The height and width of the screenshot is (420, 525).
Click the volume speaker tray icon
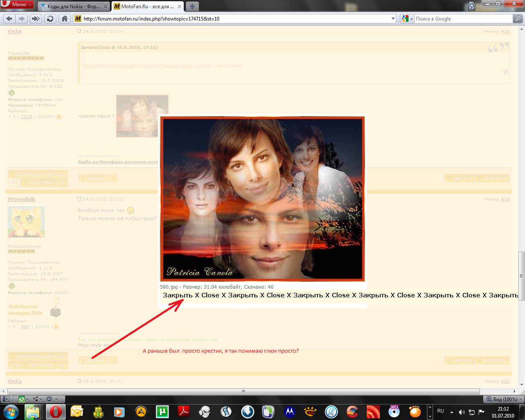pyautogui.click(x=462, y=412)
